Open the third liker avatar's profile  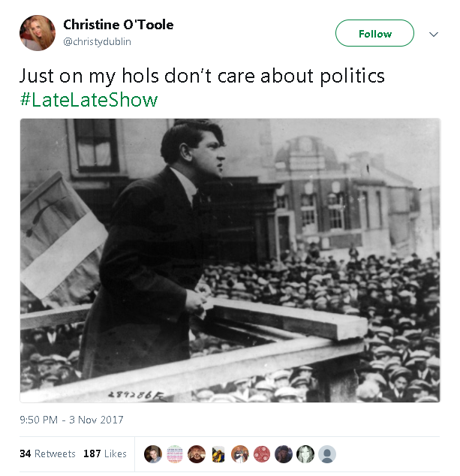tap(196, 454)
